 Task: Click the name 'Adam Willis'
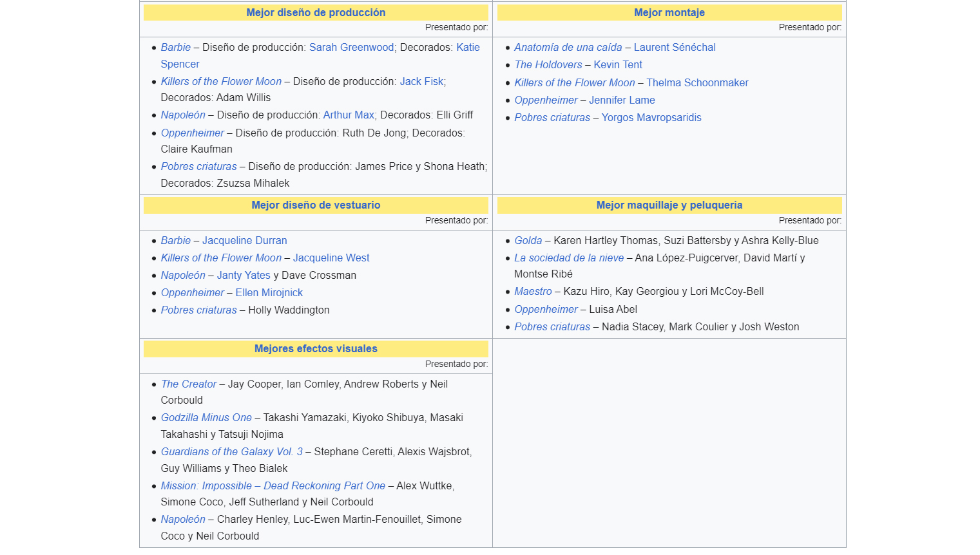pyautogui.click(x=244, y=97)
